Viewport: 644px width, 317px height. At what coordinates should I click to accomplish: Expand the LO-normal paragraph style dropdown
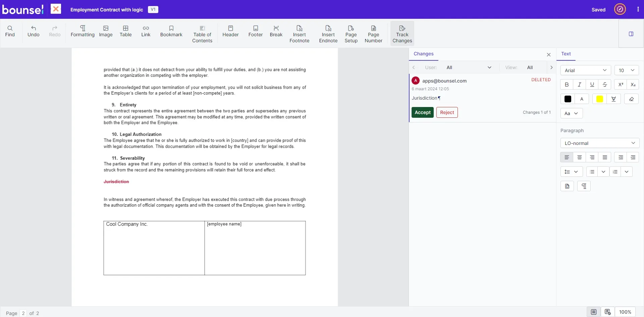pos(599,143)
